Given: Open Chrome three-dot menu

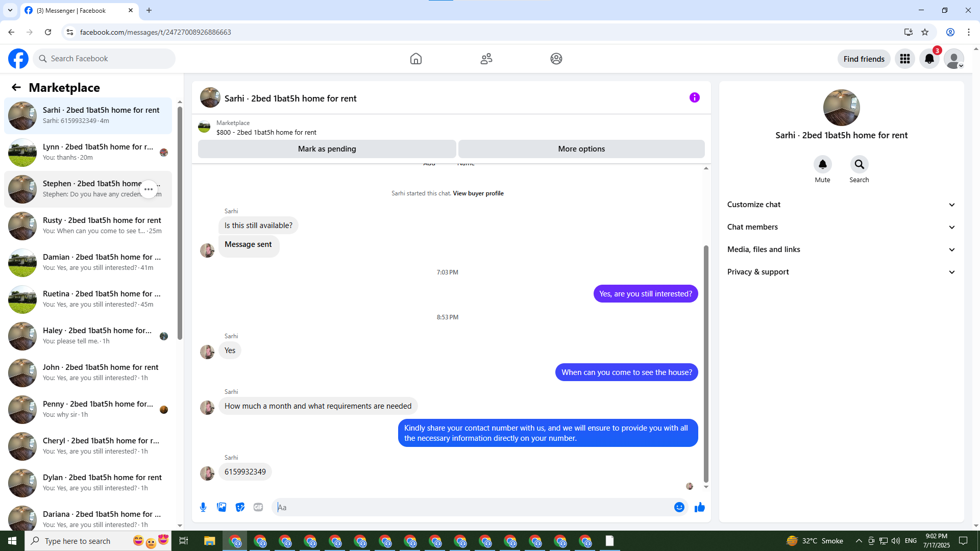Looking at the screenshot, I should [969, 32].
